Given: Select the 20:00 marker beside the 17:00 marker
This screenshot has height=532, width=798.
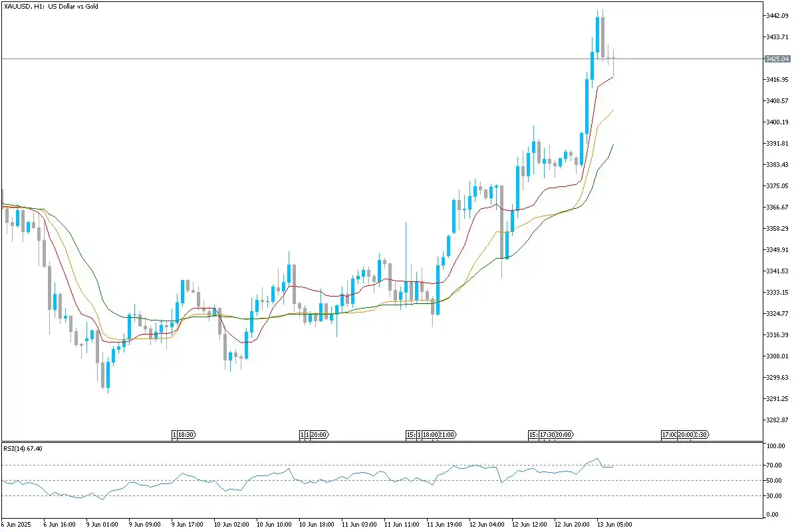Looking at the screenshot, I should 686,434.
